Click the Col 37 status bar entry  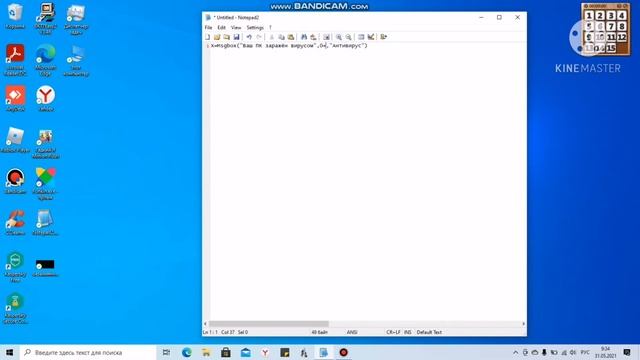pyautogui.click(x=228, y=332)
